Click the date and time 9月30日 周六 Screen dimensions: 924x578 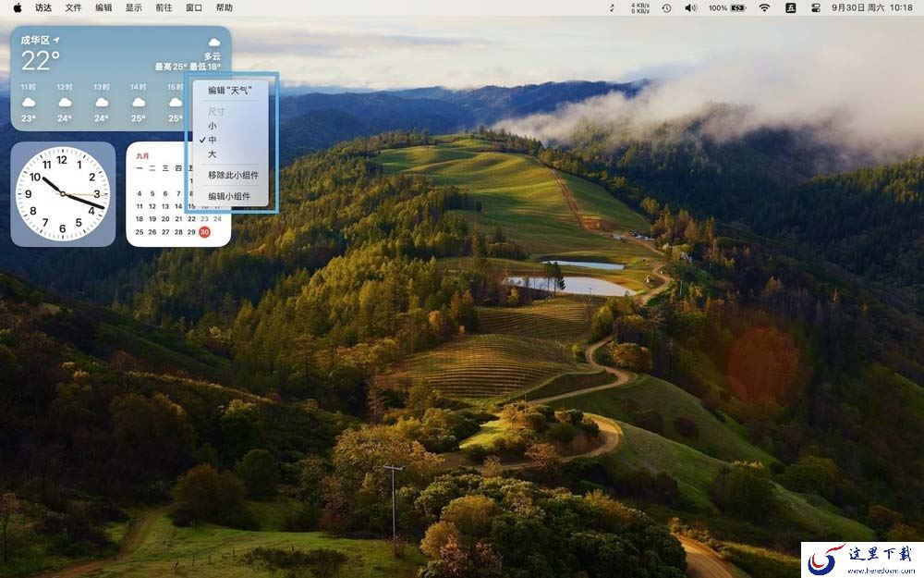[872, 7]
